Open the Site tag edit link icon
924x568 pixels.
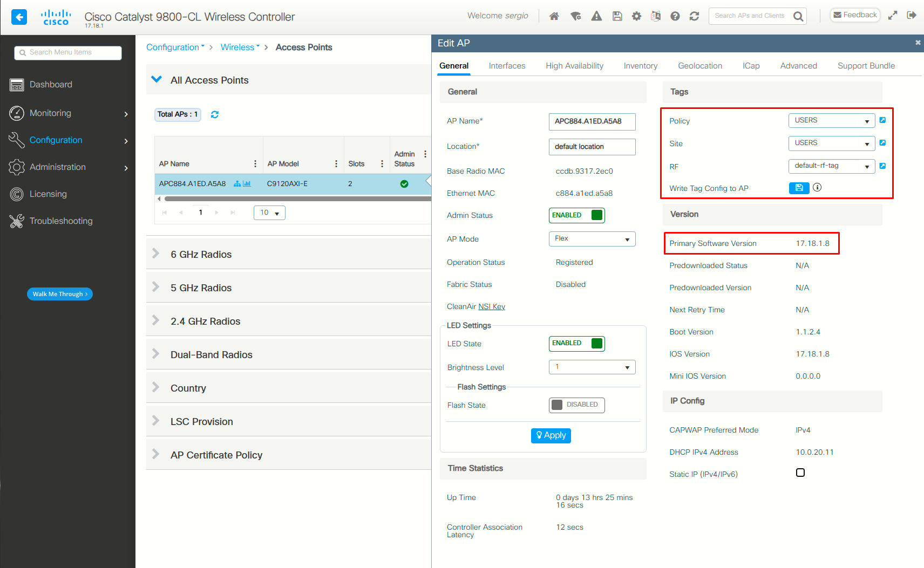(882, 143)
